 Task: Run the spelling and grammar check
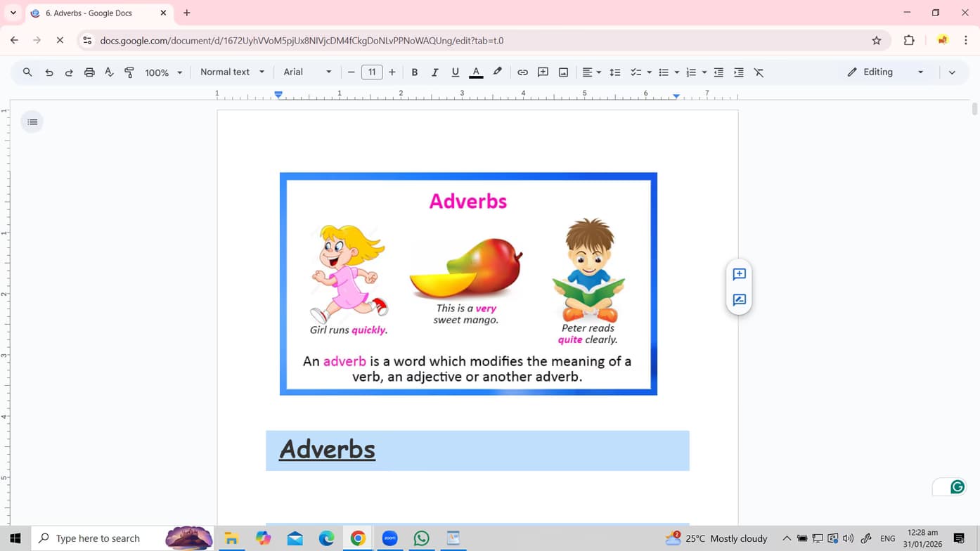[109, 72]
